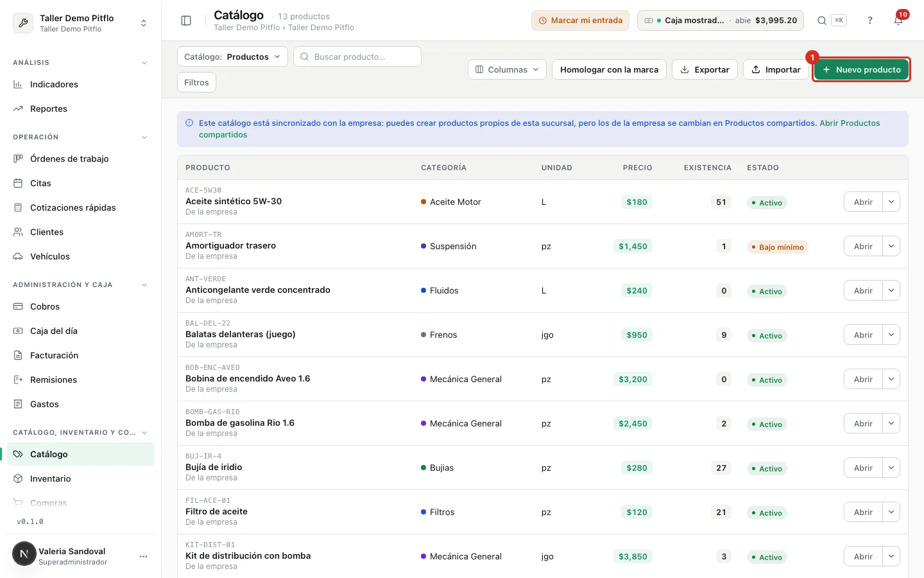Click the Buscar producto search field
This screenshot has height=578, width=924.
point(357,57)
